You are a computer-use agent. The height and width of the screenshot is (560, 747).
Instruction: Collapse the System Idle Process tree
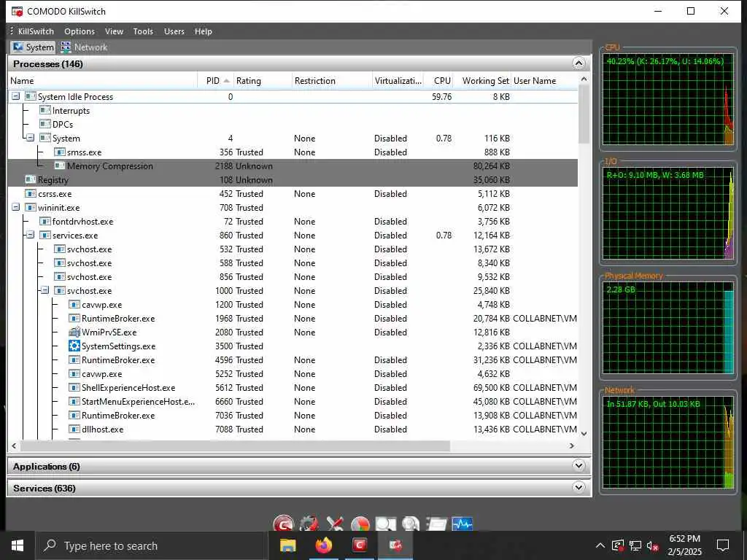pyautogui.click(x=16, y=96)
